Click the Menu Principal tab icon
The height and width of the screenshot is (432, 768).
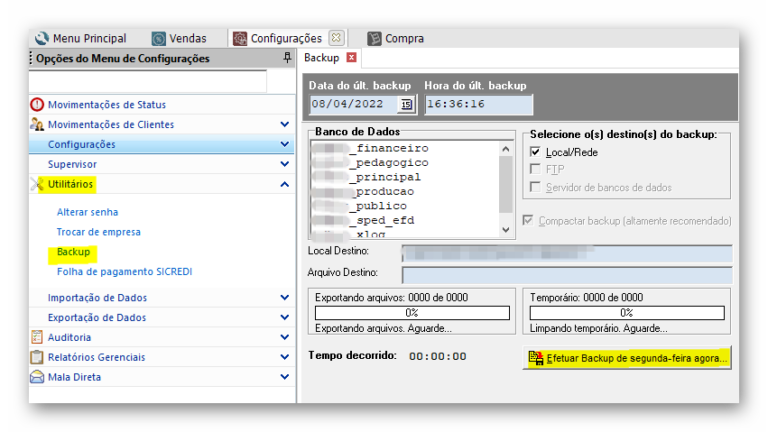(x=42, y=38)
